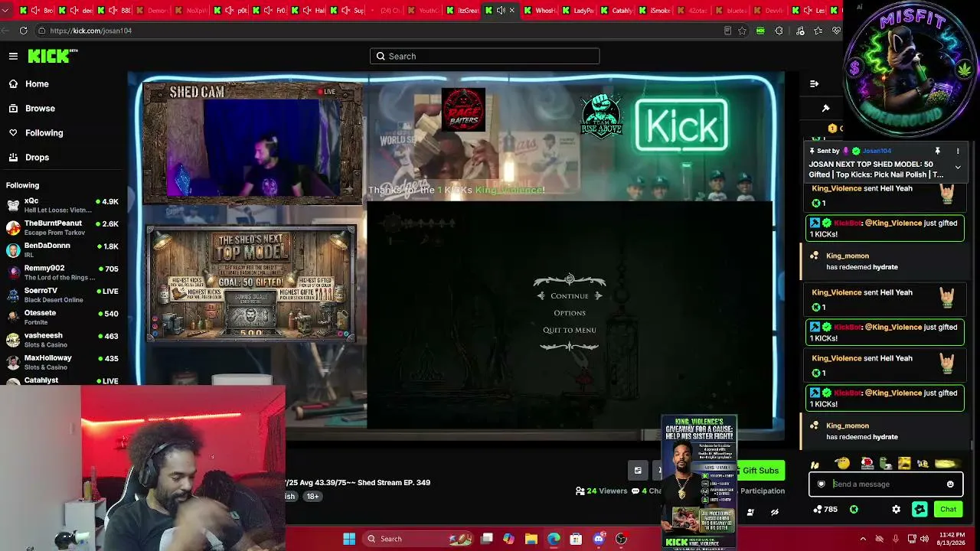
Task: Open File Explorer from the taskbar
Action: [531, 539]
